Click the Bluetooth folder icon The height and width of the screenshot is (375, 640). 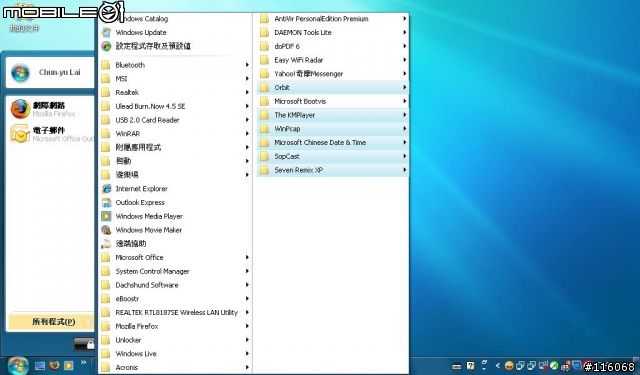[106, 65]
